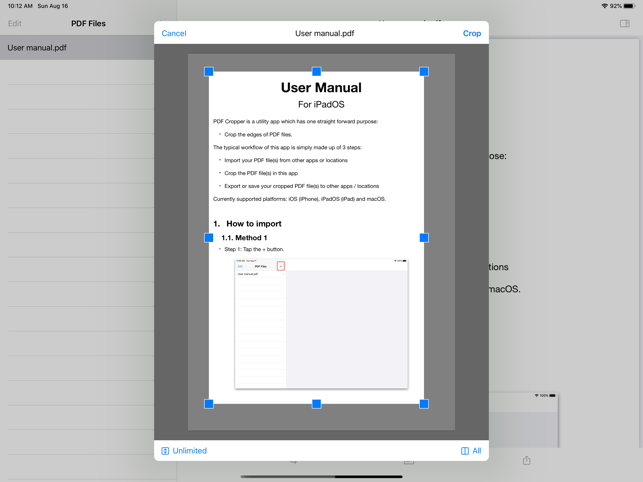Screen dimensions: 643x482
Task: Tap the All pages option
Action: click(471, 450)
